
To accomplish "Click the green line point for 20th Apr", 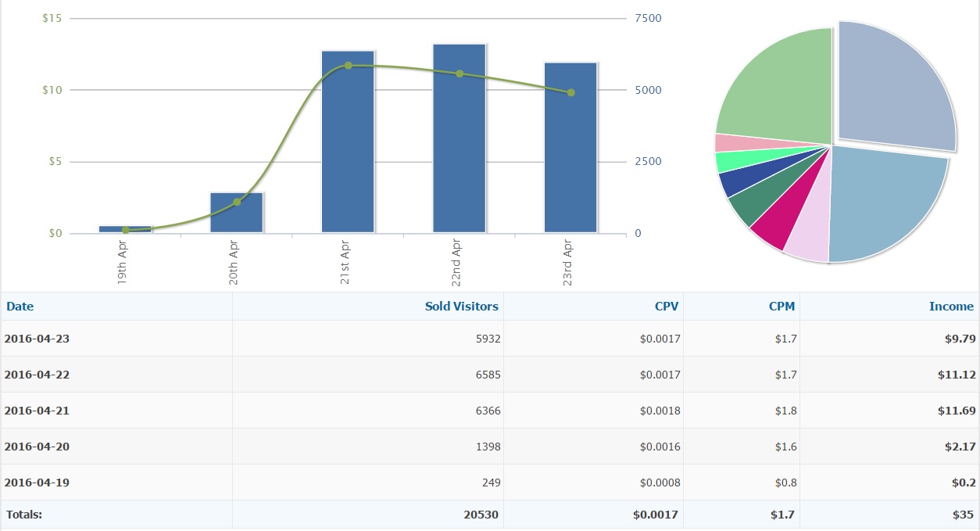I will [237, 202].
